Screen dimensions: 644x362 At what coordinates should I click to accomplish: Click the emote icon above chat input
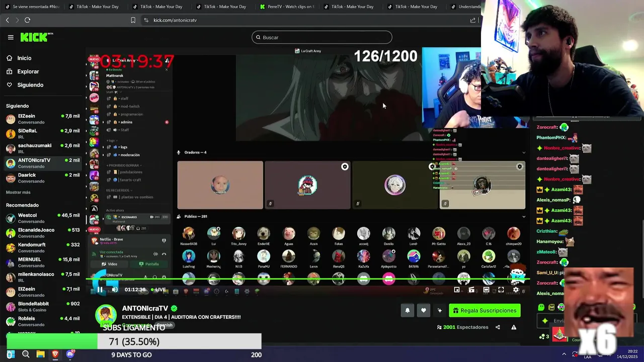click(x=541, y=307)
